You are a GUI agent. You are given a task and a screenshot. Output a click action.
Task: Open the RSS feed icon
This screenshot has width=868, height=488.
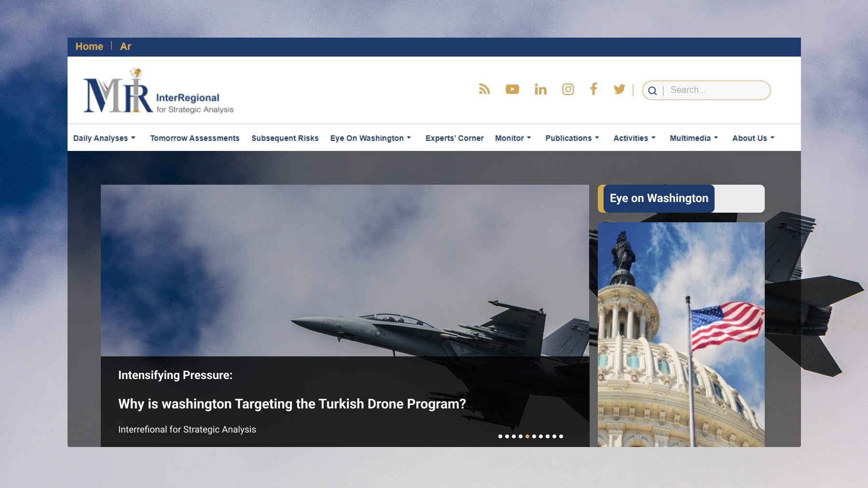tap(484, 89)
